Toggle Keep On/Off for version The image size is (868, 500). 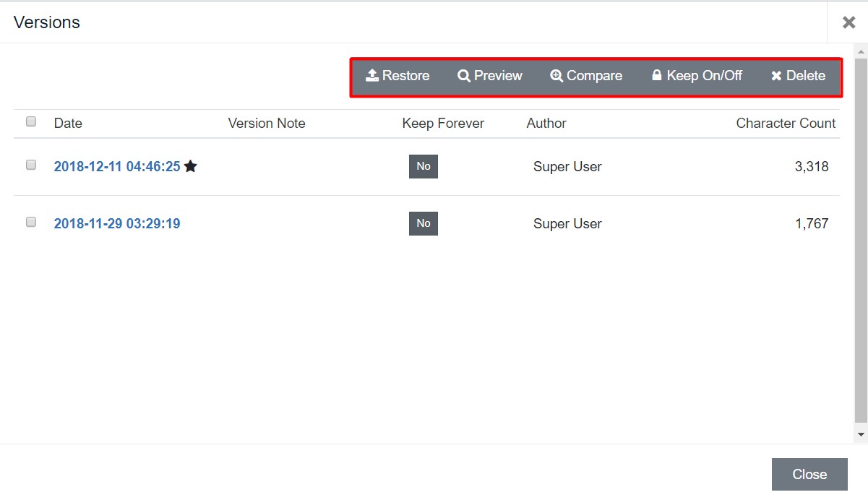click(697, 76)
